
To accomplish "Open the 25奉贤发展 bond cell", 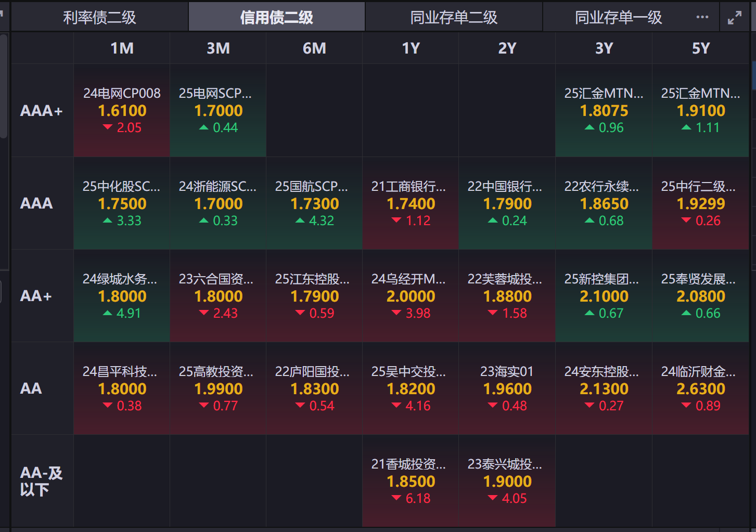I will coord(700,296).
